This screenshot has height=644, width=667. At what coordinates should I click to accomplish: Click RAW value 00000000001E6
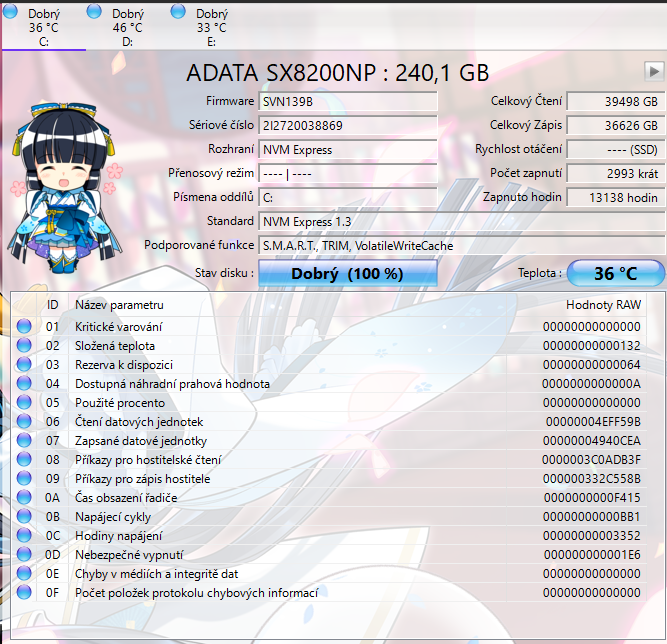tap(592, 555)
